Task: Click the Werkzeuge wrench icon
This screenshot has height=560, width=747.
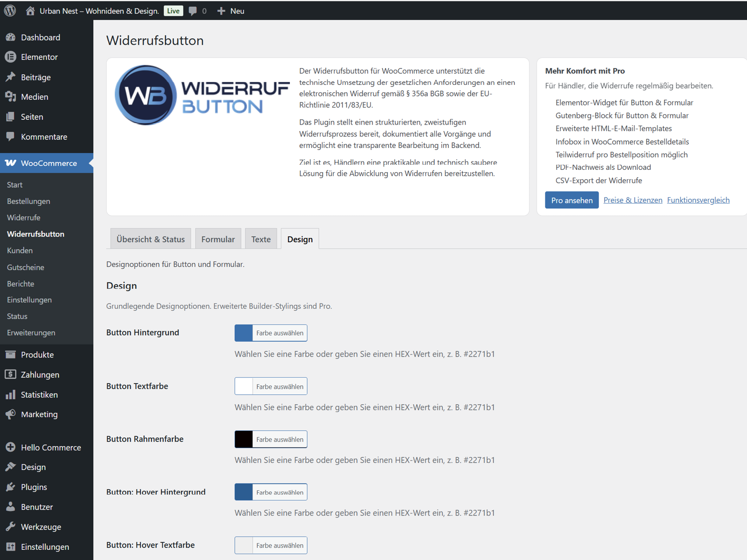Action: pyautogui.click(x=10, y=527)
